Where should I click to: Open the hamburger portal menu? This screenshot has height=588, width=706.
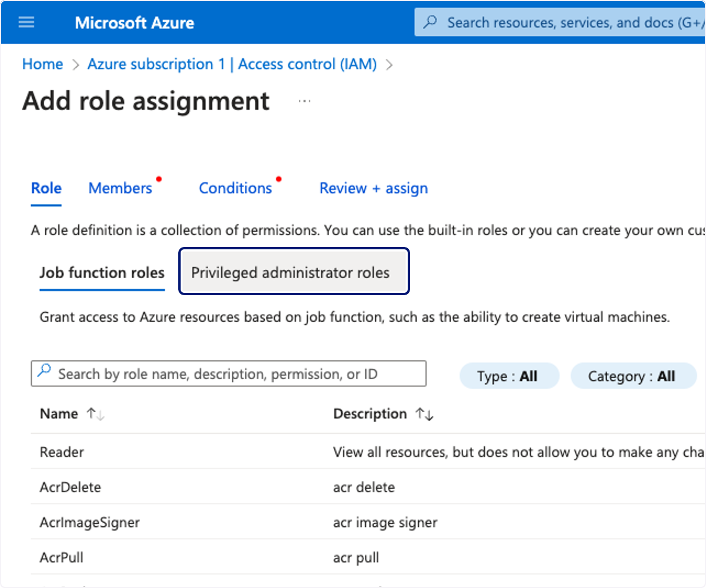pos(26,23)
